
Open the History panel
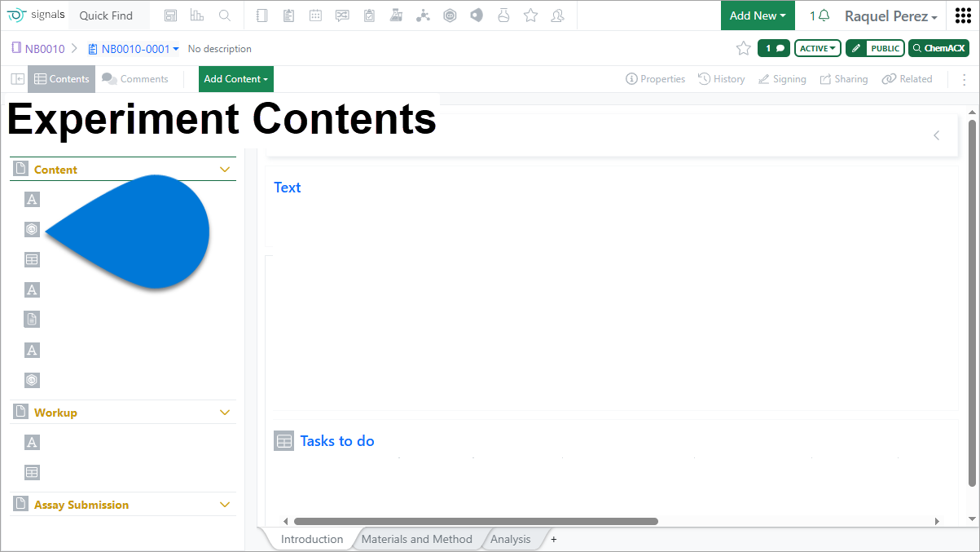tap(722, 79)
